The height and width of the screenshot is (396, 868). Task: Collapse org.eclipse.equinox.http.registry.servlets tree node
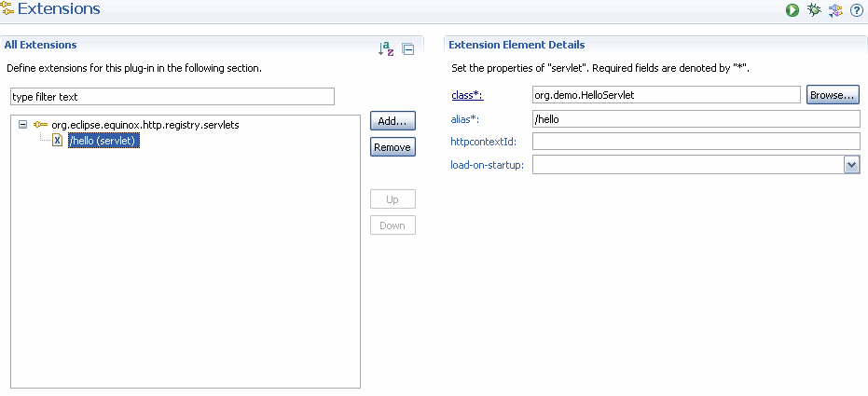(x=22, y=125)
